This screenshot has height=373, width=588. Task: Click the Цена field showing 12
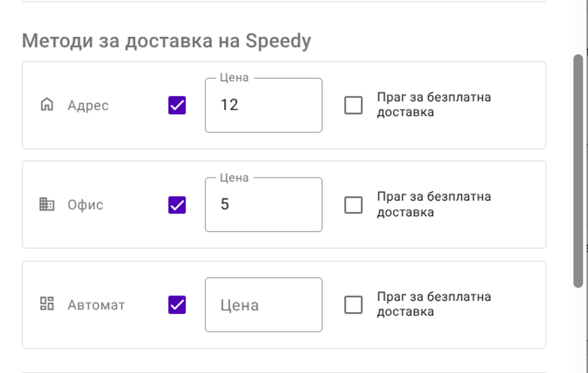pyautogui.click(x=263, y=105)
